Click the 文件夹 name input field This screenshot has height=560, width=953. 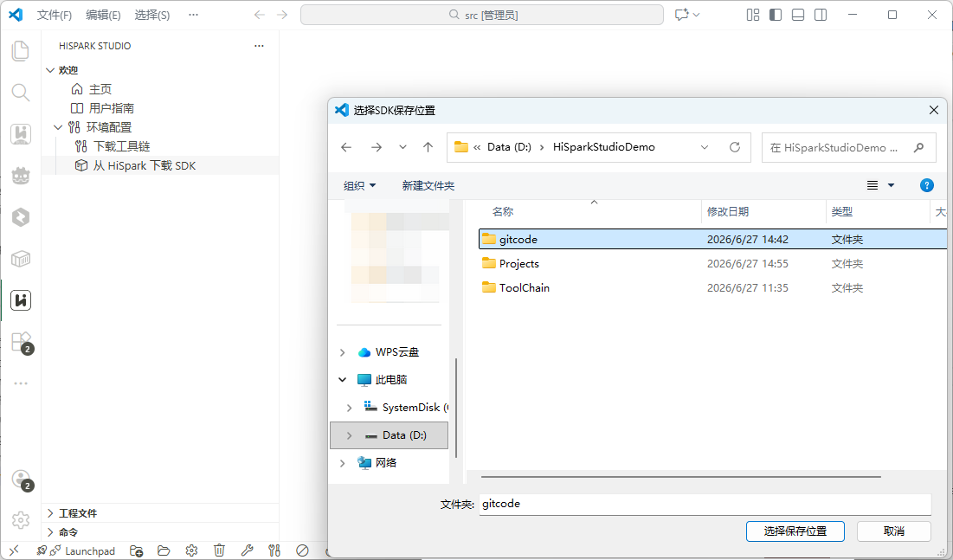(x=705, y=504)
